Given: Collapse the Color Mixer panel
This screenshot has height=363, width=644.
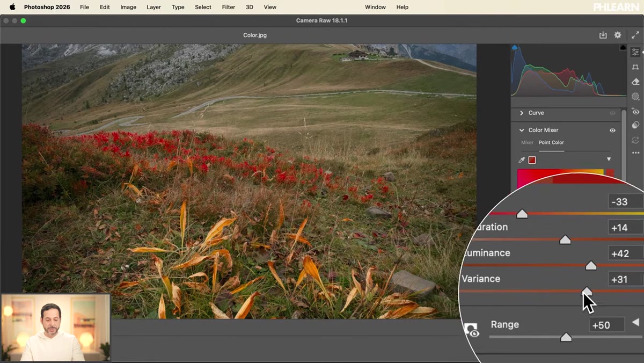Looking at the screenshot, I should click(x=521, y=130).
